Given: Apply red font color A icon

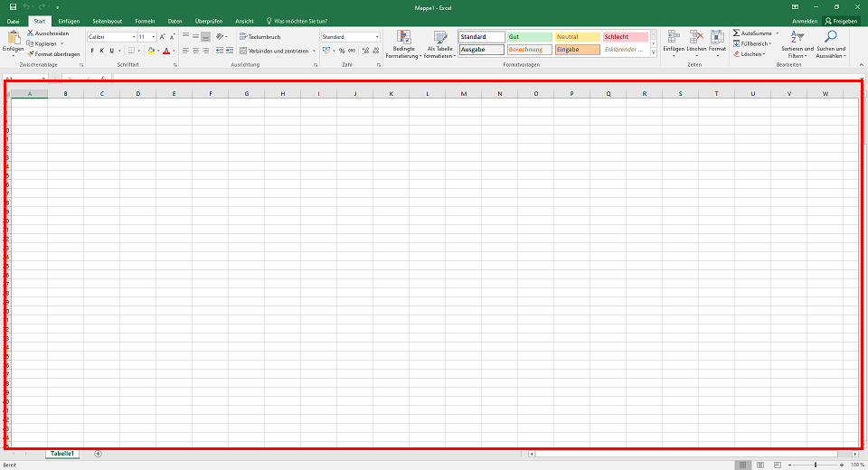Looking at the screenshot, I should [166, 51].
